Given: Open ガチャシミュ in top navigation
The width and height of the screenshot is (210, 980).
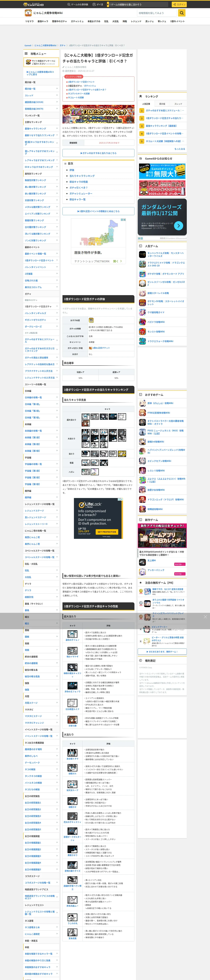Looking at the screenshot, I should click(77, 21).
